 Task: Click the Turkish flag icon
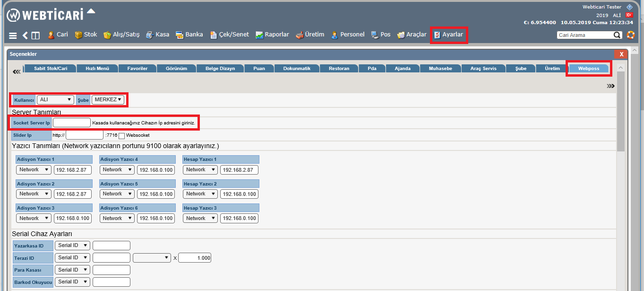click(x=629, y=15)
